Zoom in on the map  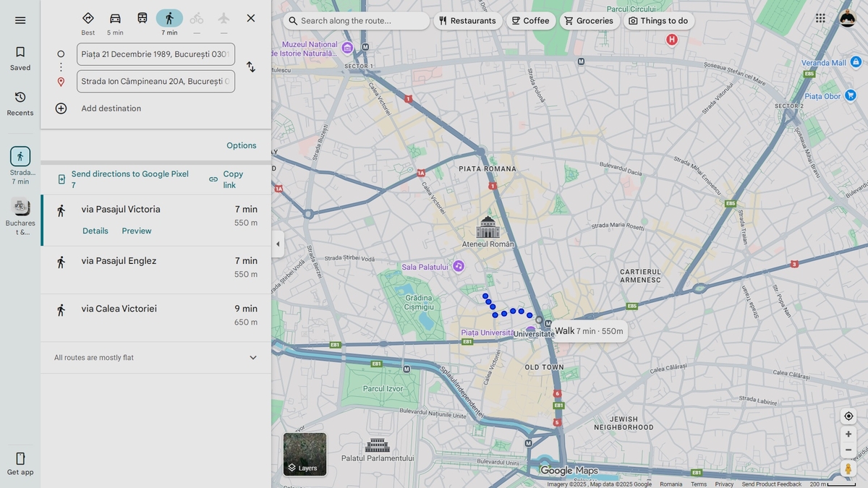click(x=848, y=435)
